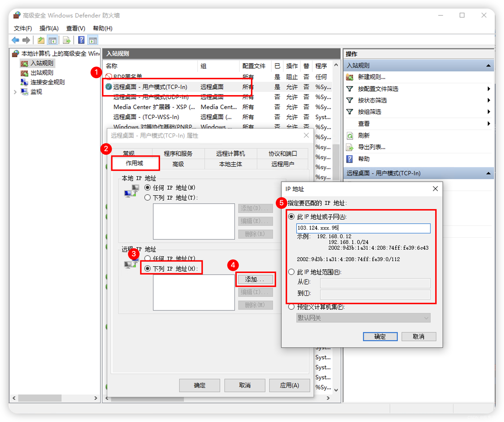
Task: Click the Forward arrow toolbar icon
Action: 26,40
